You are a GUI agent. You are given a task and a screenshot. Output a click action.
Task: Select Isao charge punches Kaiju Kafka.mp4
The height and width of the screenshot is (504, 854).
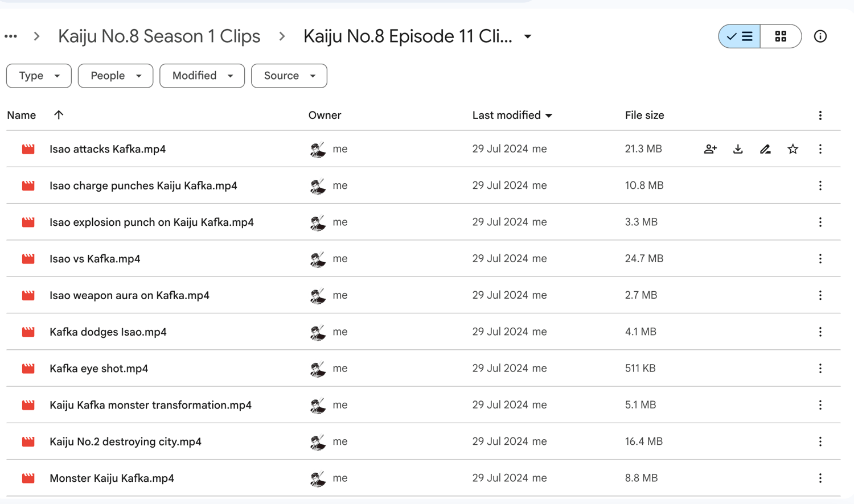tap(143, 185)
